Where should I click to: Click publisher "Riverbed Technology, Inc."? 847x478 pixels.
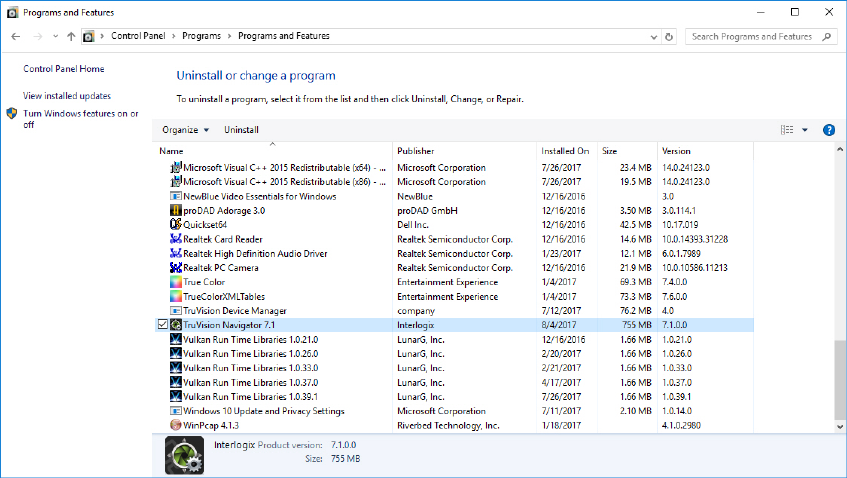448,425
